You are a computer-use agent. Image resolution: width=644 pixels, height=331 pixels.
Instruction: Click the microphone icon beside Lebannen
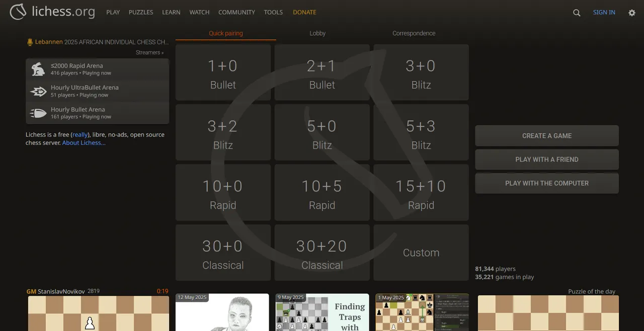tap(30, 42)
